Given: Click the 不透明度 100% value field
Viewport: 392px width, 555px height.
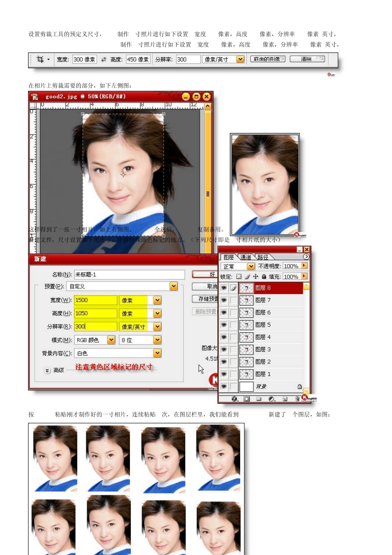Looking at the screenshot, I should (x=291, y=266).
